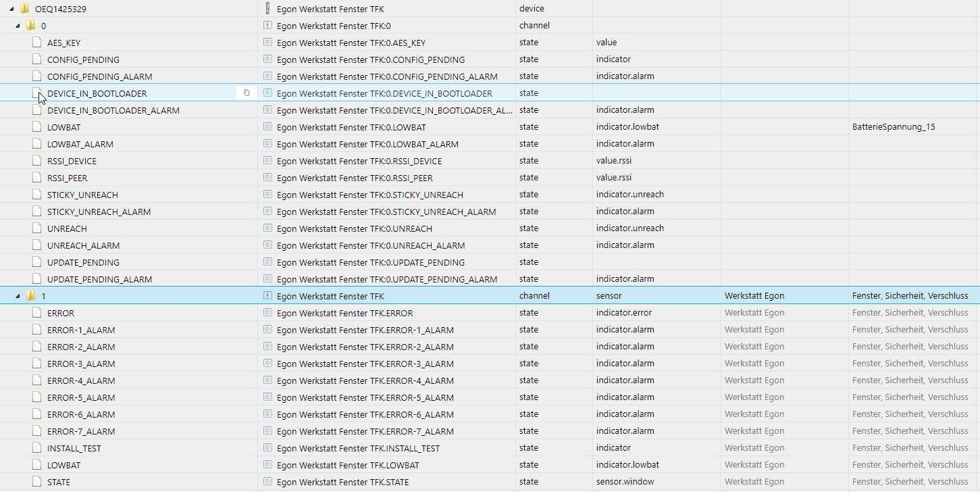
Task: Click channel icon in the highlighted channel 1 row
Action: [x=267, y=296]
